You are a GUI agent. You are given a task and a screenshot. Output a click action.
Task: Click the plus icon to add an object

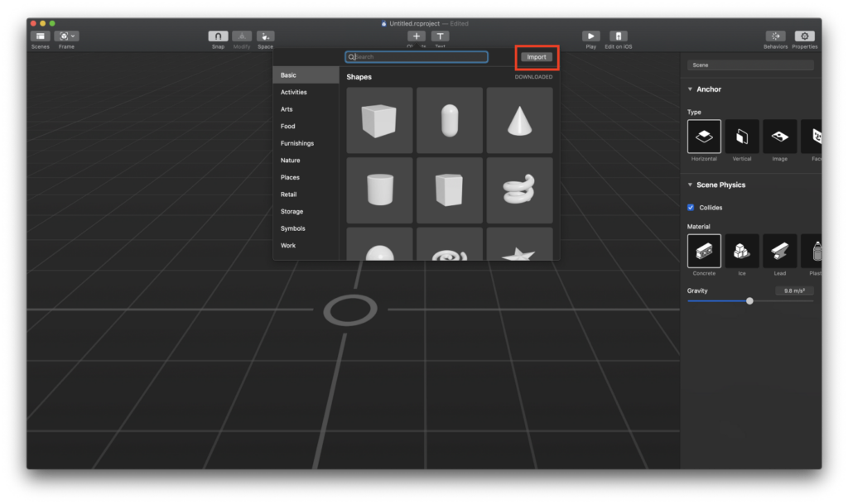[x=416, y=36]
